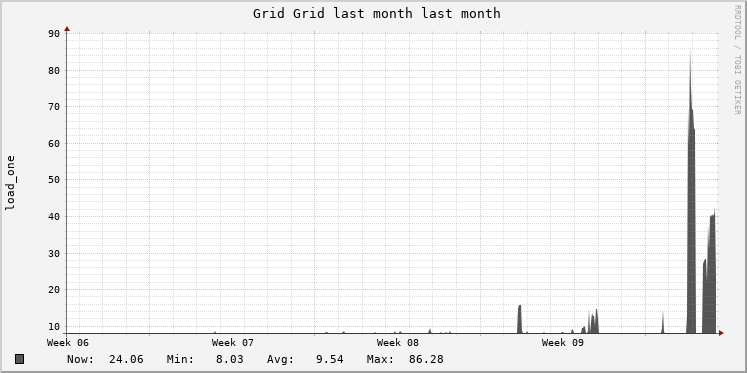Click the 10 y-axis tick label
Image resolution: width=747 pixels, height=373 pixels.
click(x=54, y=326)
